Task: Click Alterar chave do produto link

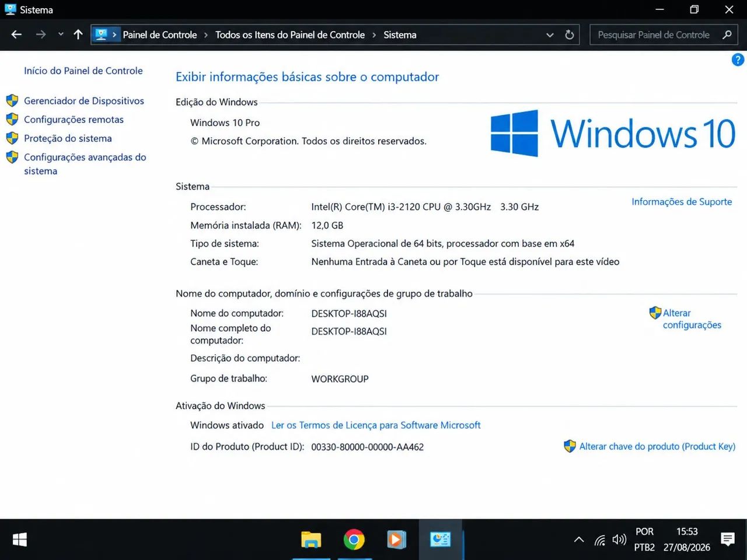Action: tap(657, 446)
